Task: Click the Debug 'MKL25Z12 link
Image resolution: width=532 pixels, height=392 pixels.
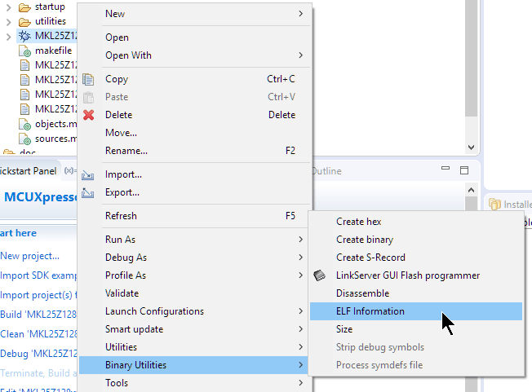Action: pos(38,354)
